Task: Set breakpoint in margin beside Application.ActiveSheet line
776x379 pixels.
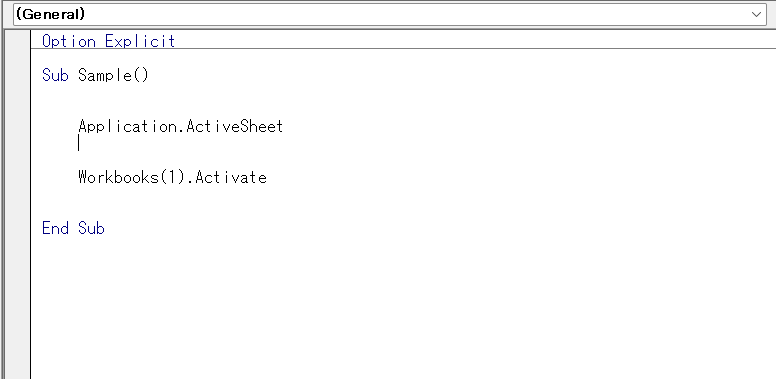Action: (17, 127)
